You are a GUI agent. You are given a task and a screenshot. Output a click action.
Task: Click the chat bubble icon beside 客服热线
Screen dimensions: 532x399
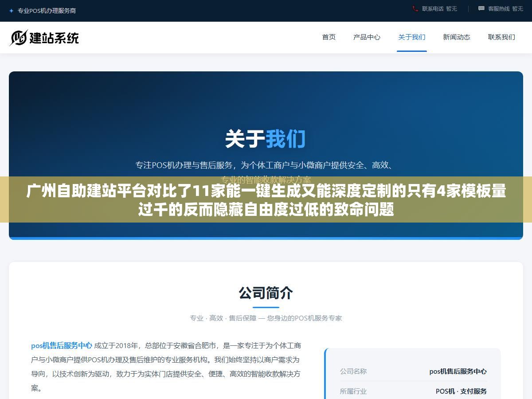481,8
